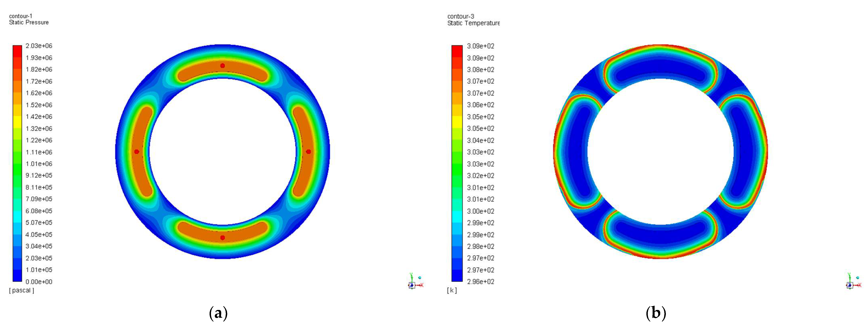Click the contour-1 Static Pressure title

coord(29,19)
